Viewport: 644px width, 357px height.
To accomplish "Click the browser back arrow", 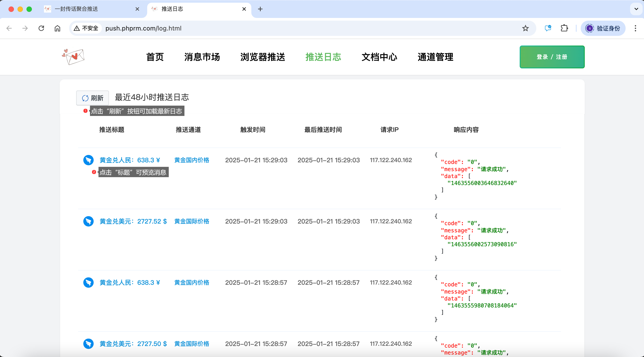I will coord(9,28).
